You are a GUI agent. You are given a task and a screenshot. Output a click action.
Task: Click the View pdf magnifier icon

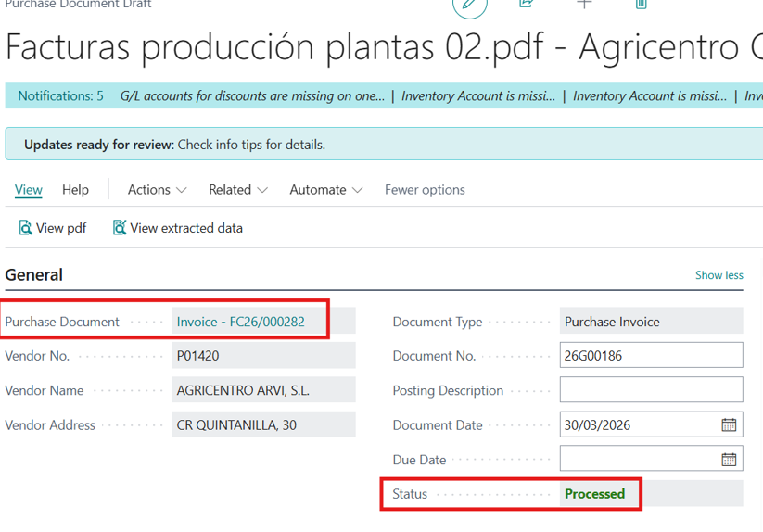coord(25,228)
